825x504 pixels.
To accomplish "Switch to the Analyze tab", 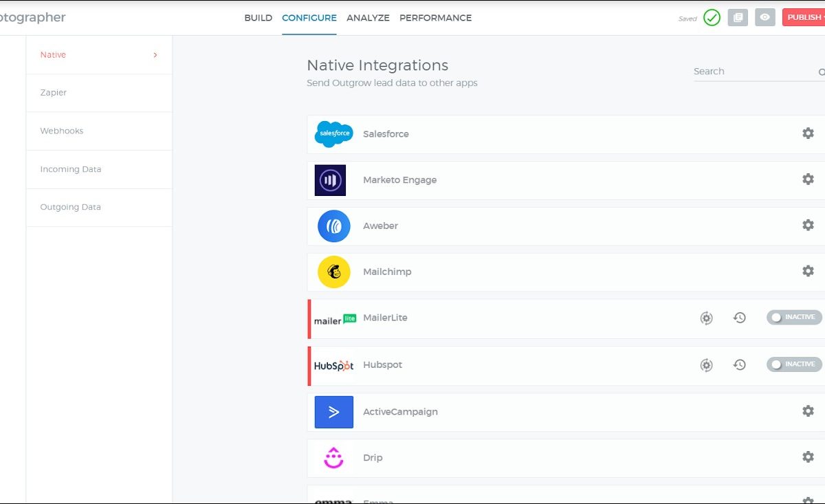I will (368, 18).
